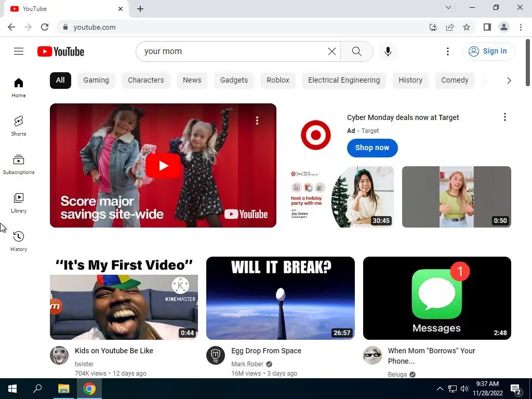Click the share page icon in address bar
This screenshot has height=399, width=532.
tap(450, 27)
